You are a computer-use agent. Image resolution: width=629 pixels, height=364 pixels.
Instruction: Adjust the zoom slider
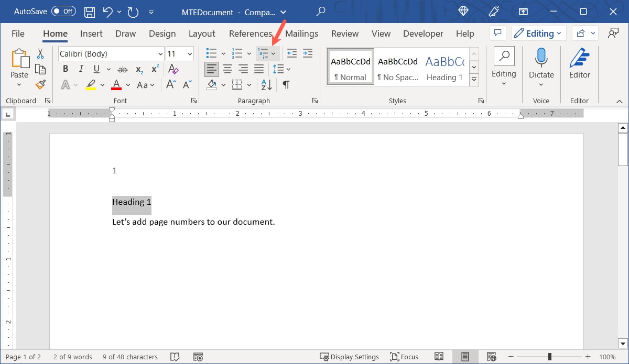tap(548, 357)
